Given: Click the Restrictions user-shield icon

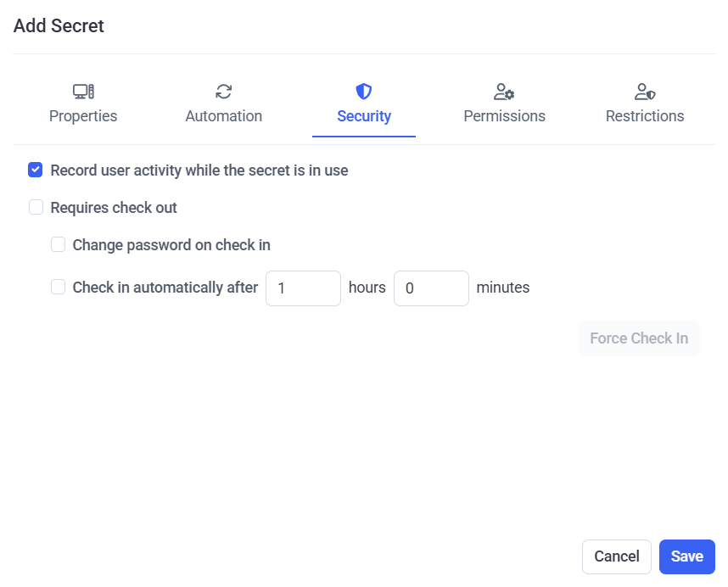Looking at the screenshot, I should pos(645,92).
